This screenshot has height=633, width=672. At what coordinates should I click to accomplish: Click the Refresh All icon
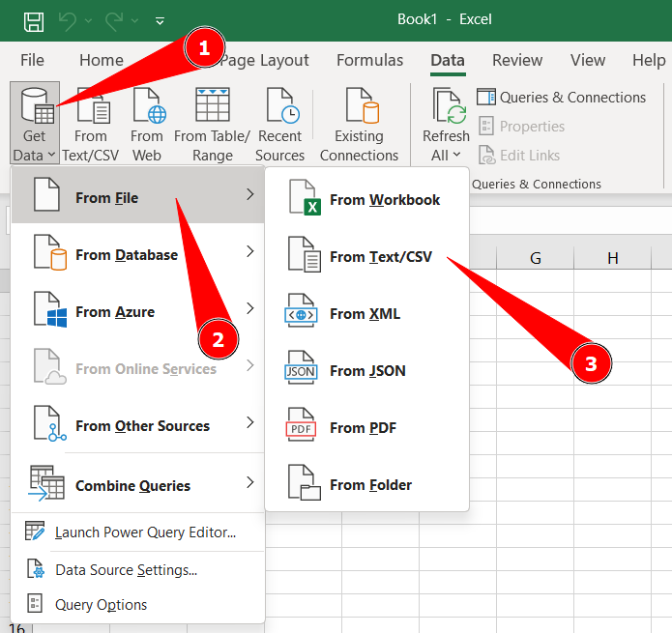click(449, 106)
